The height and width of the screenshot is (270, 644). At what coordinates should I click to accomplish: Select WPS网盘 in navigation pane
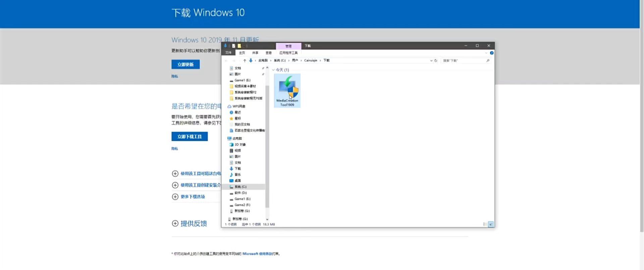click(x=239, y=106)
